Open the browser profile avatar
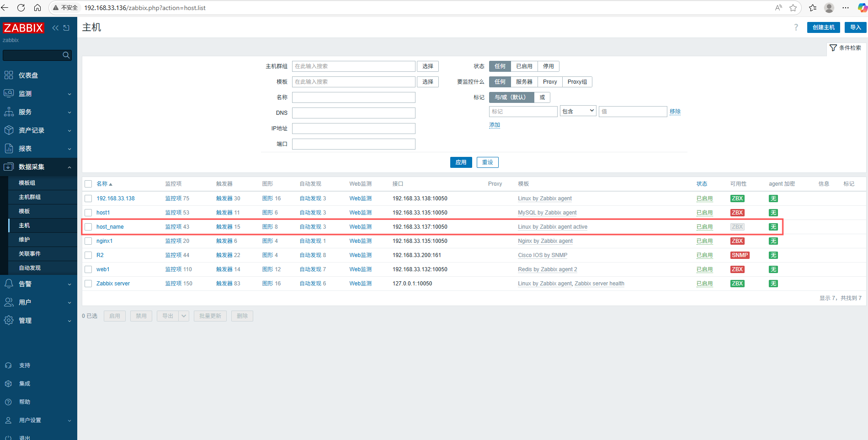The width and height of the screenshot is (868, 440). point(829,8)
